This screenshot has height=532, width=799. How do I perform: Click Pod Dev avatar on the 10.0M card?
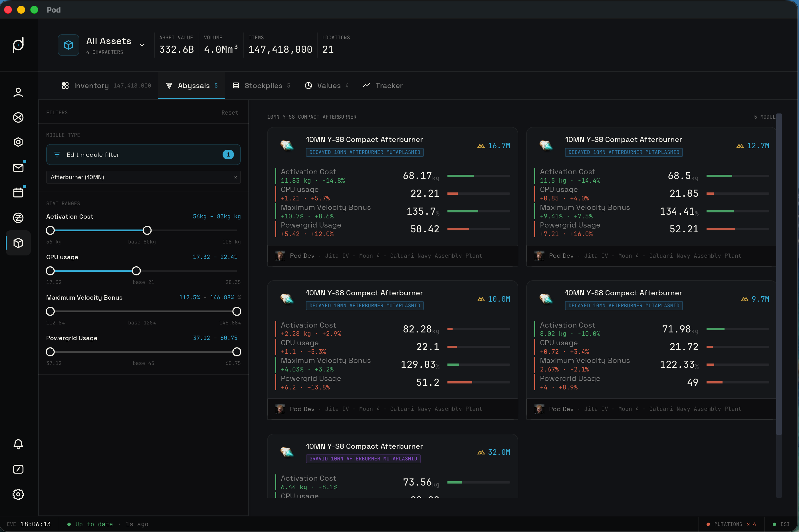coord(280,409)
